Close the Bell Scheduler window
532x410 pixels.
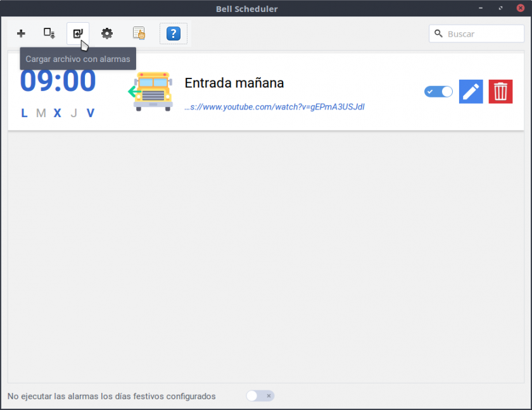(x=519, y=9)
